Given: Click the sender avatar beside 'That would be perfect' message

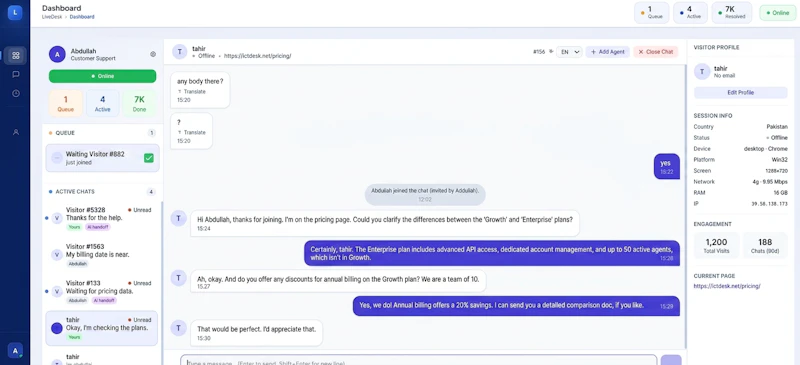Looking at the screenshot, I should point(178,327).
